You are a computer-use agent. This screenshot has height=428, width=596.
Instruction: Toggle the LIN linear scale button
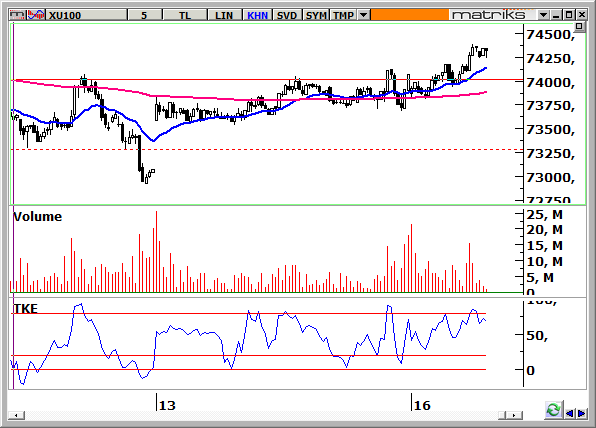(x=224, y=15)
